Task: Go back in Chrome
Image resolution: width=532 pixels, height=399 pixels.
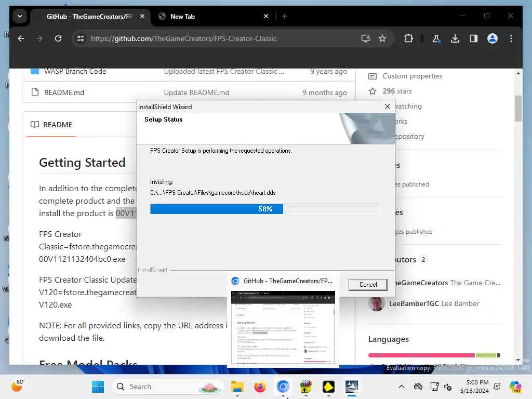Action: pos(21,38)
